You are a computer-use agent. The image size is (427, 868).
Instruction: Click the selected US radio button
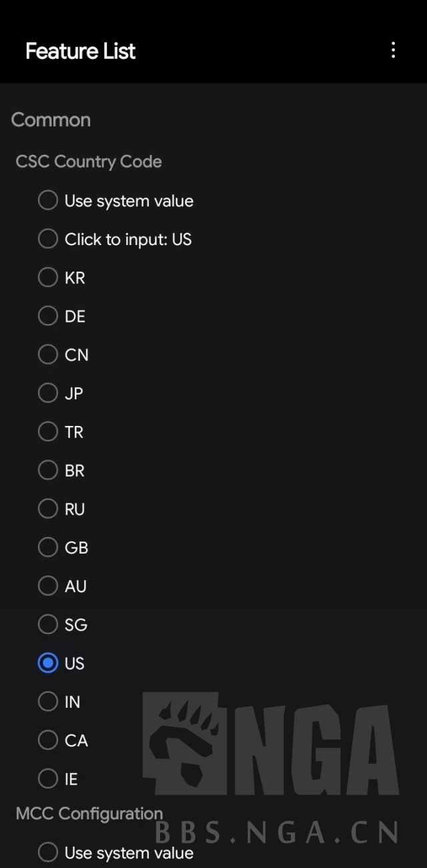click(48, 663)
